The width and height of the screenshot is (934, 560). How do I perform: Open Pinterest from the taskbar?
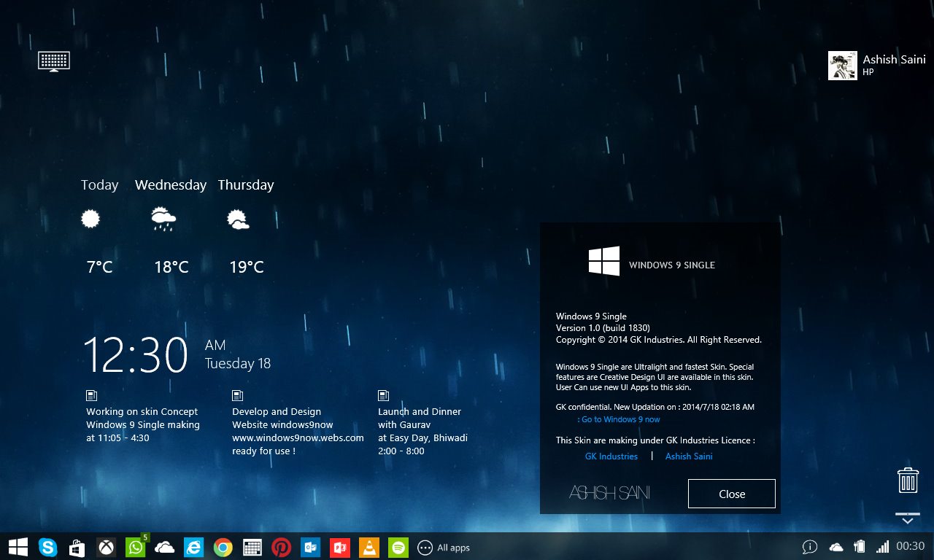point(281,547)
